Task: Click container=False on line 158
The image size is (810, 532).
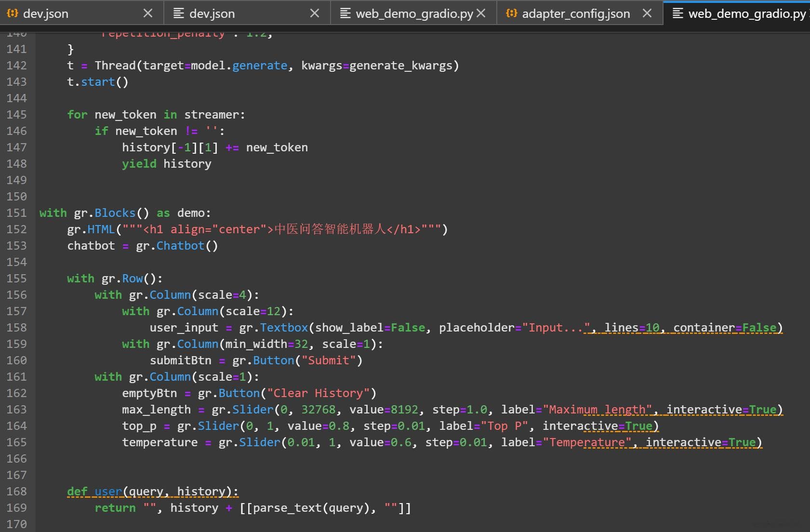Action: (x=725, y=328)
